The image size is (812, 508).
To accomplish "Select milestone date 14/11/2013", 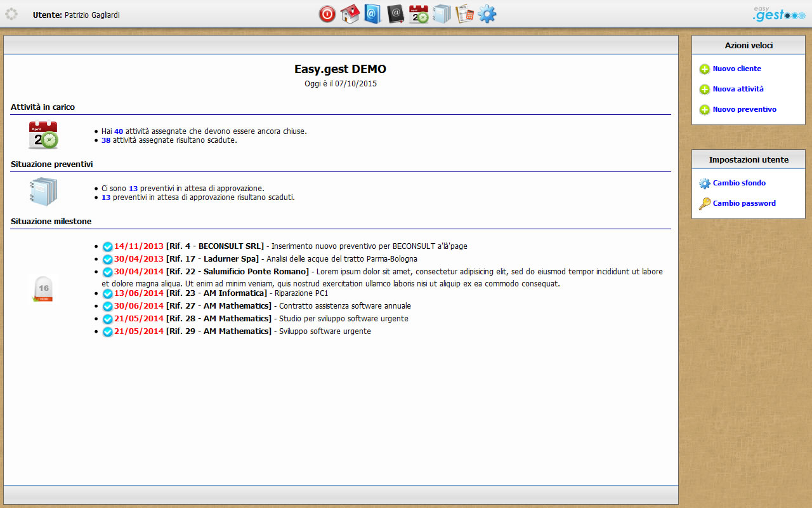I will [x=139, y=246].
